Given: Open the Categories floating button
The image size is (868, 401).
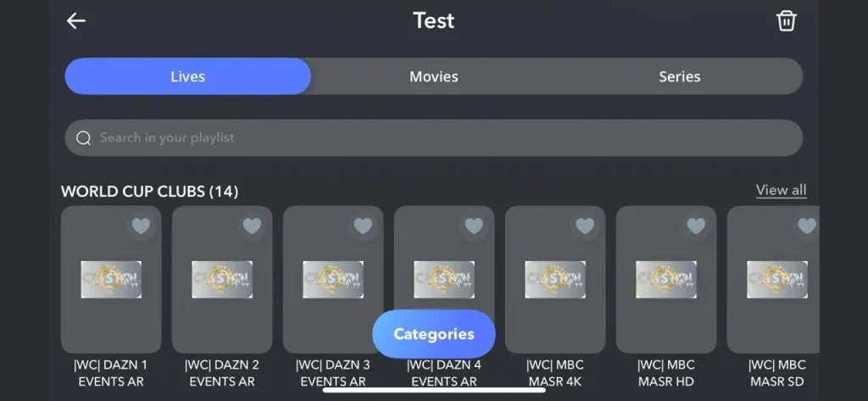Looking at the screenshot, I should click(x=434, y=334).
